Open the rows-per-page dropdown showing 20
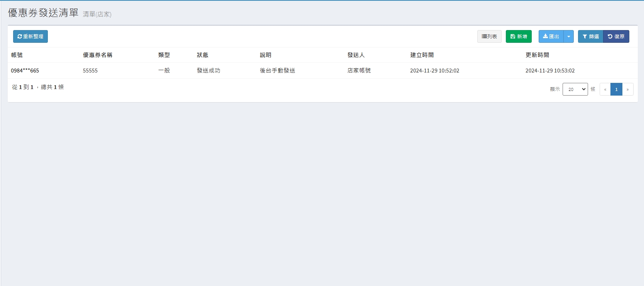Screen dimensions: 644x286 pyautogui.click(x=575, y=89)
